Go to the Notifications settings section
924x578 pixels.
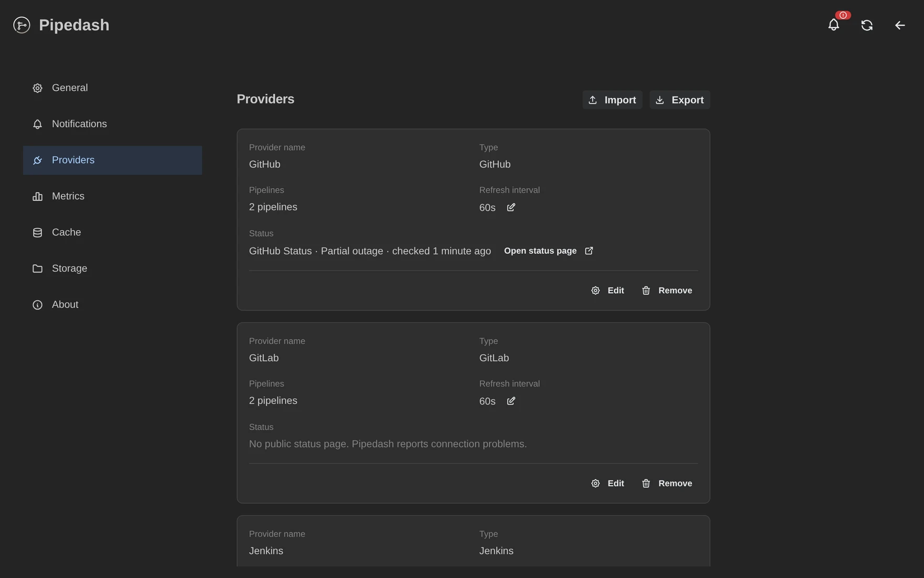click(112, 124)
